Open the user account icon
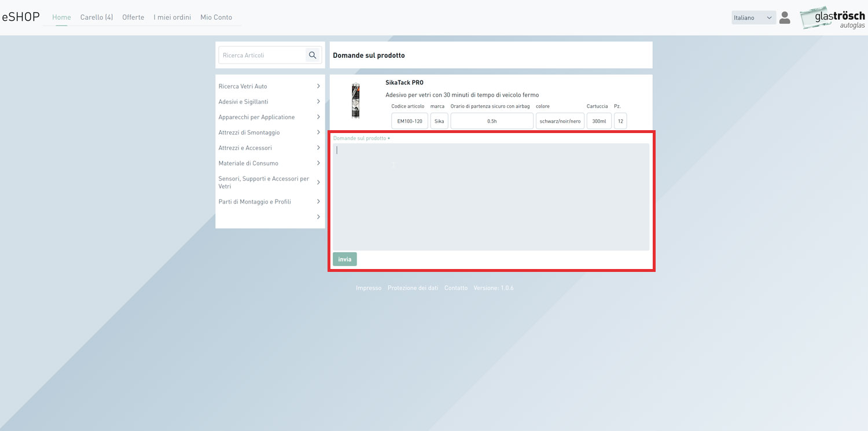 point(785,17)
